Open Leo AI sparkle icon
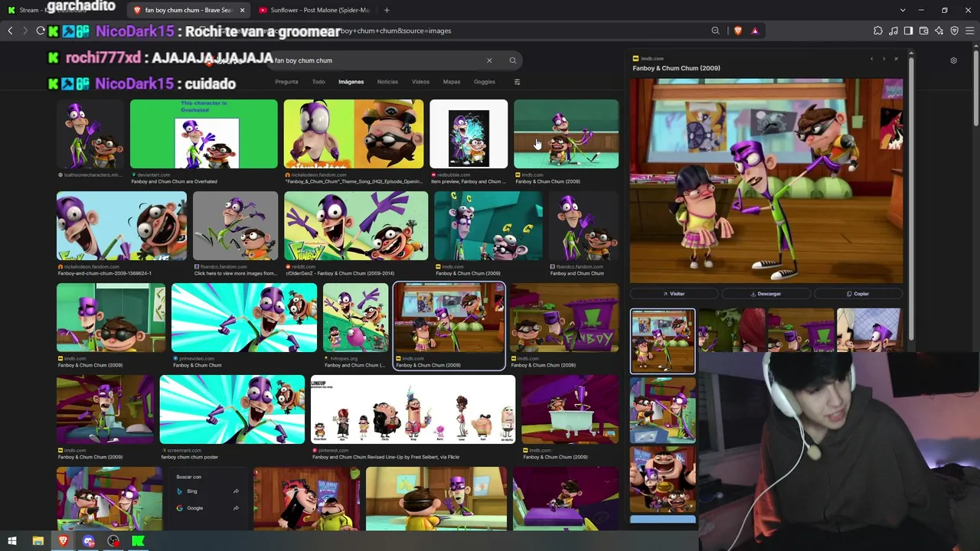Viewport: 980px width, 551px height. click(939, 31)
